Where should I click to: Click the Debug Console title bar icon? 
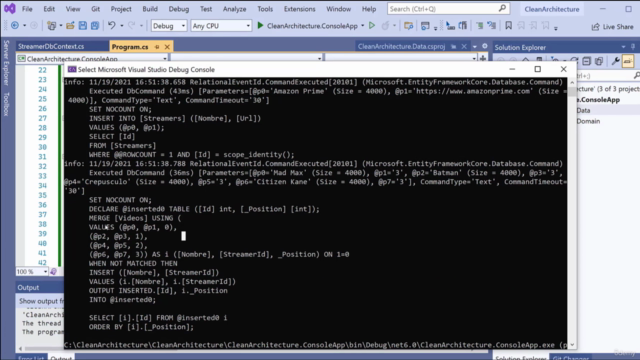pos(72,69)
